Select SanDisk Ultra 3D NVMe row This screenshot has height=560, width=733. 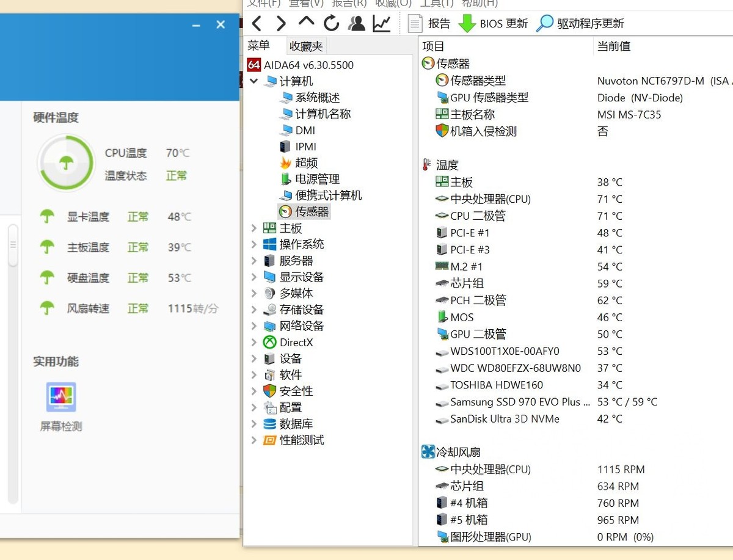[576, 420]
